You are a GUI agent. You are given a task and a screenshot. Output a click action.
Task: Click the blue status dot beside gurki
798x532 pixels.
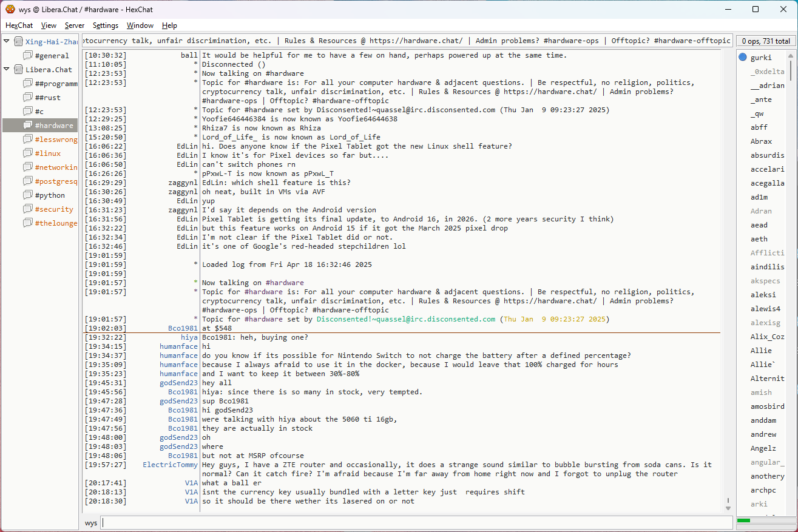[743, 58]
